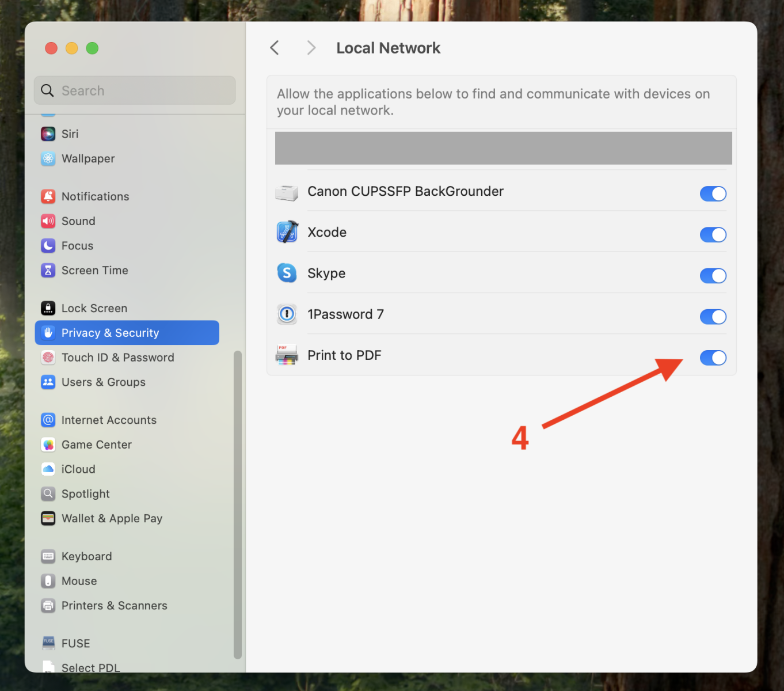The width and height of the screenshot is (784, 691).
Task: Select Touch ID & Password label
Action: [117, 358]
